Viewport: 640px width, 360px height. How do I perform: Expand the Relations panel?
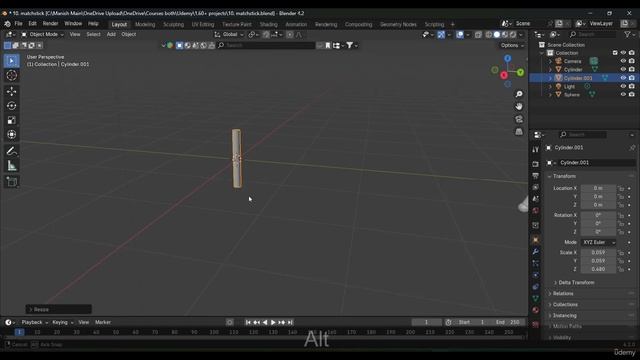(x=562, y=293)
